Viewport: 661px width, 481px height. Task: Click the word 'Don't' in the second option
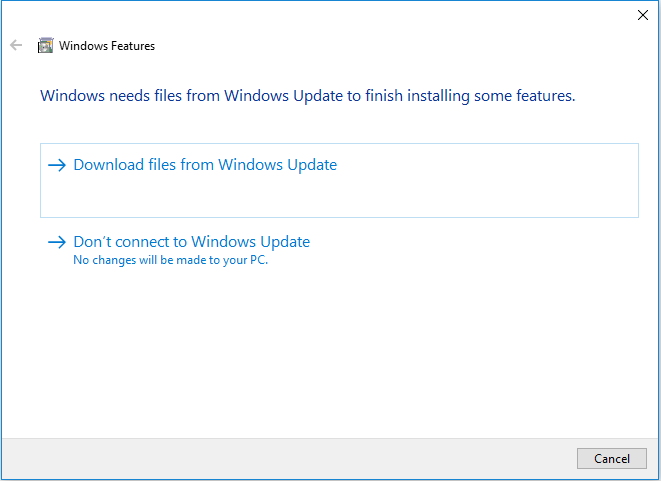[x=92, y=242]
